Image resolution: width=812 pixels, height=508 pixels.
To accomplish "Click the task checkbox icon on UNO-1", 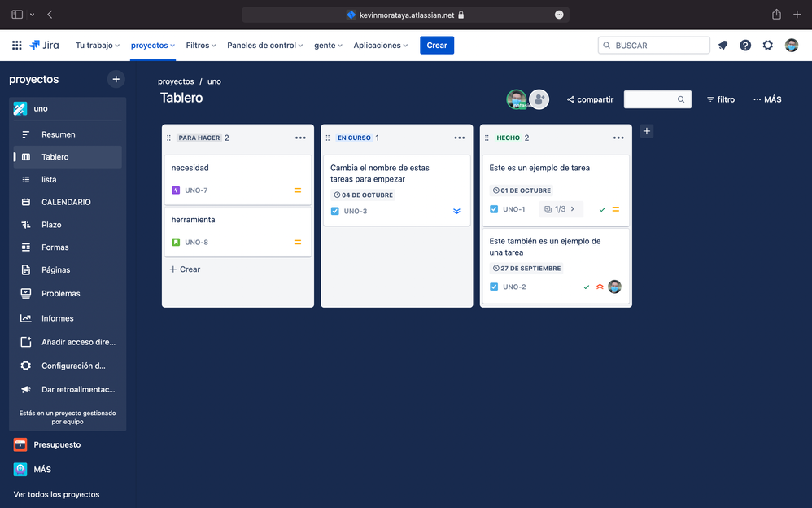I will [x=494, y=209].
